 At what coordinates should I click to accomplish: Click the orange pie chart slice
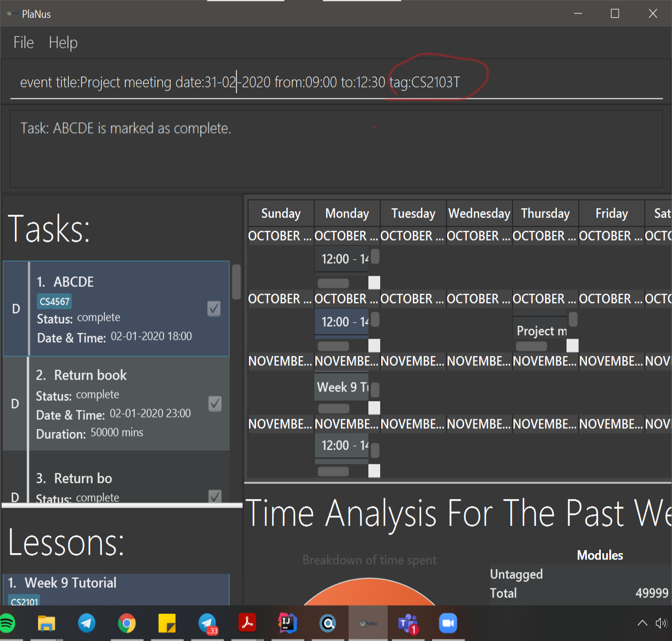tap(369, 593)
